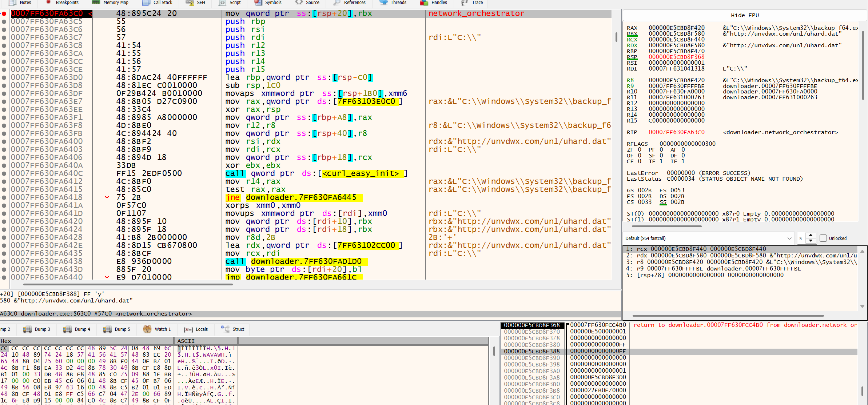Open the Memory Map tab icon
Viewport: 868px width, 405px height.
pos(96,3)
